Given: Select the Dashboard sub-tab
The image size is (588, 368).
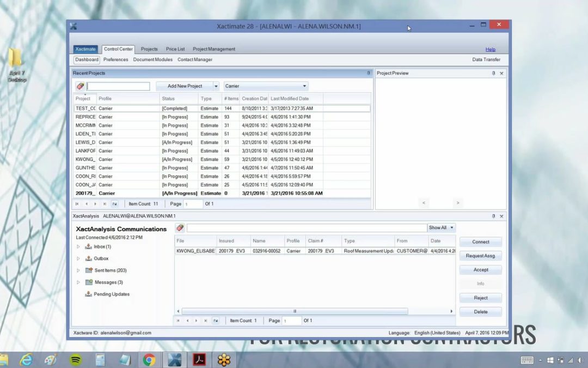Looking at the screenshot, I should coord(87,60).
